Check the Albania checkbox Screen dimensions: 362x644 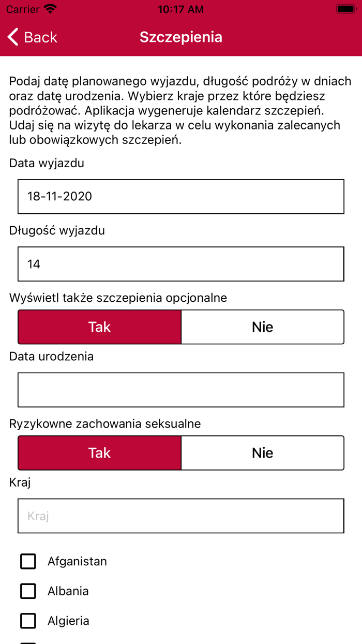(x=28, y=591)
